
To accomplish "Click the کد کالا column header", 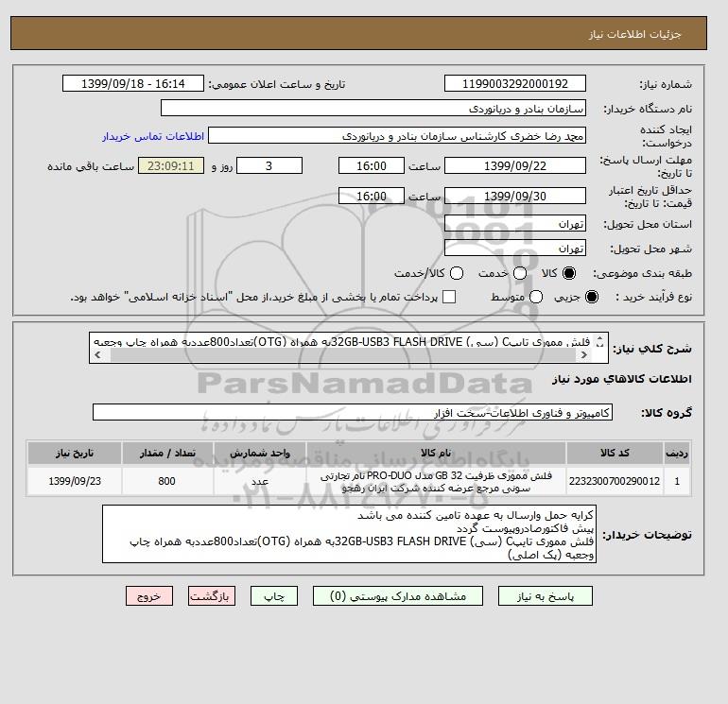I will [615, 453].
